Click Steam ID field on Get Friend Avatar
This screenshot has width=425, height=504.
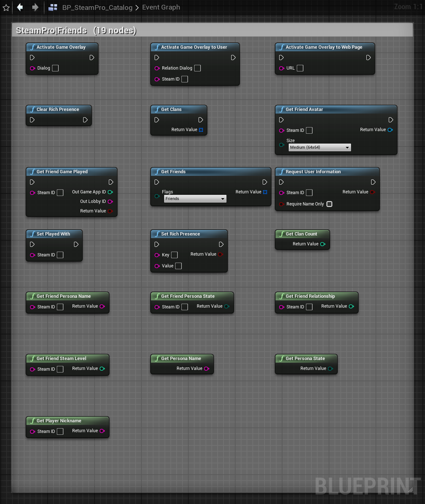(x=309, y=130)
